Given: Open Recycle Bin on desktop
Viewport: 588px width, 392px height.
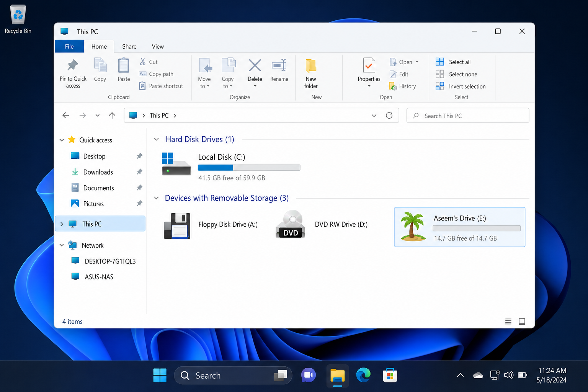Looking at the screenshot, I should point(18,19).
